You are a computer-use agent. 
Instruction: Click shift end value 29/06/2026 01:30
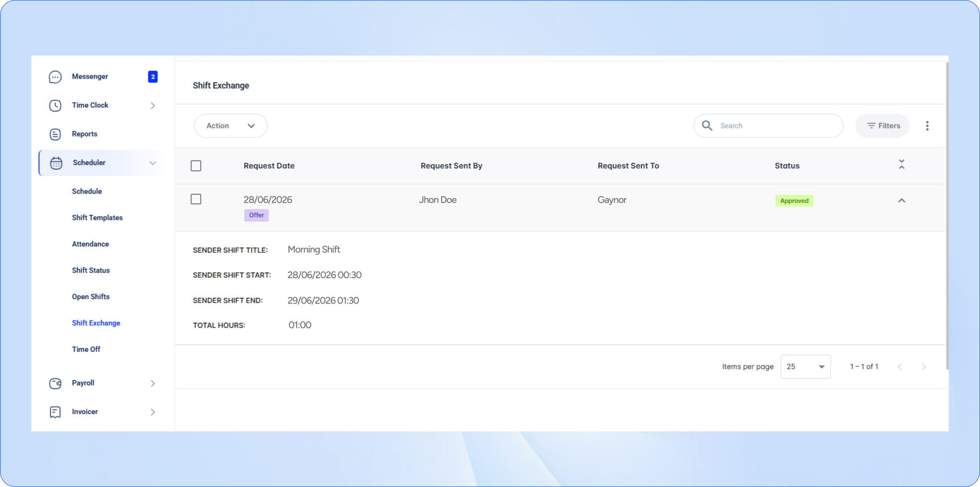pos(323,300)
